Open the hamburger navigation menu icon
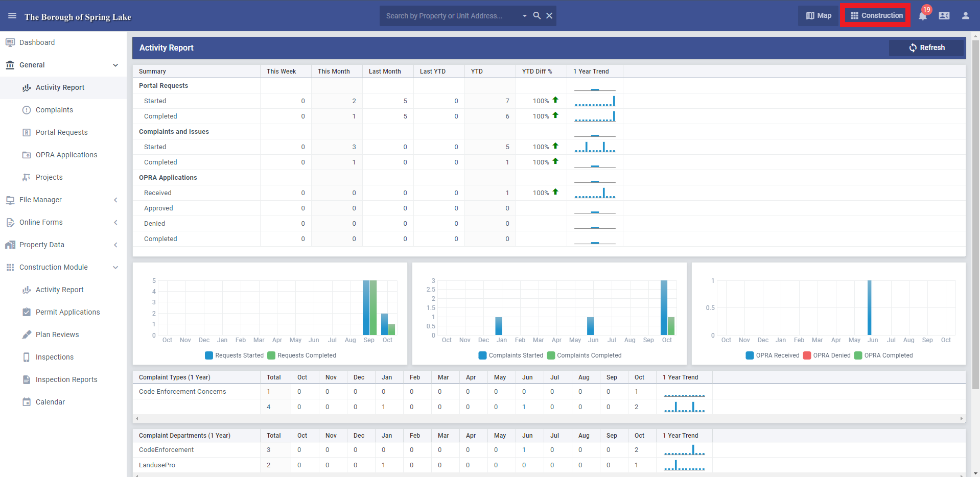This screenshot has height=477, width=980. [x=12, y=16]
